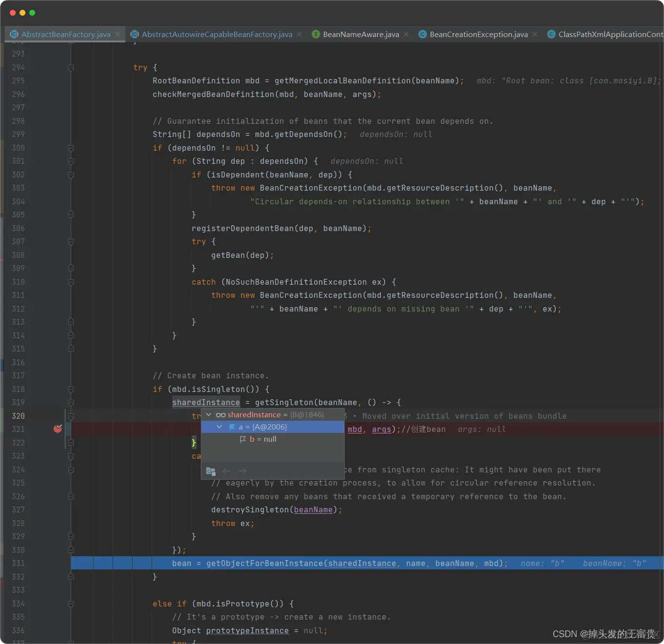Switch to the AbstractBeanFactory.java tab
The width and height of the screenshot is (664, 644).
click(x=66, y=34)
